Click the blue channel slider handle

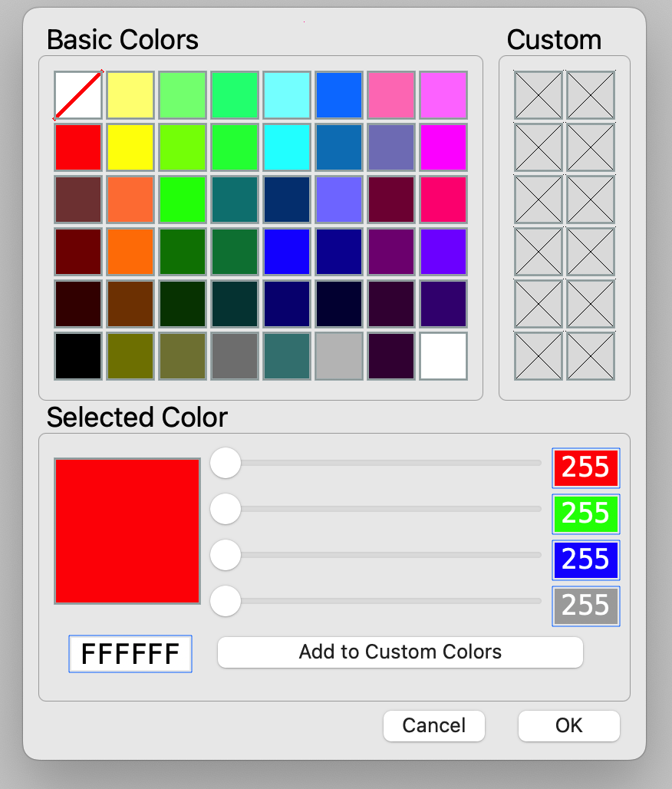tap(226, 555)
